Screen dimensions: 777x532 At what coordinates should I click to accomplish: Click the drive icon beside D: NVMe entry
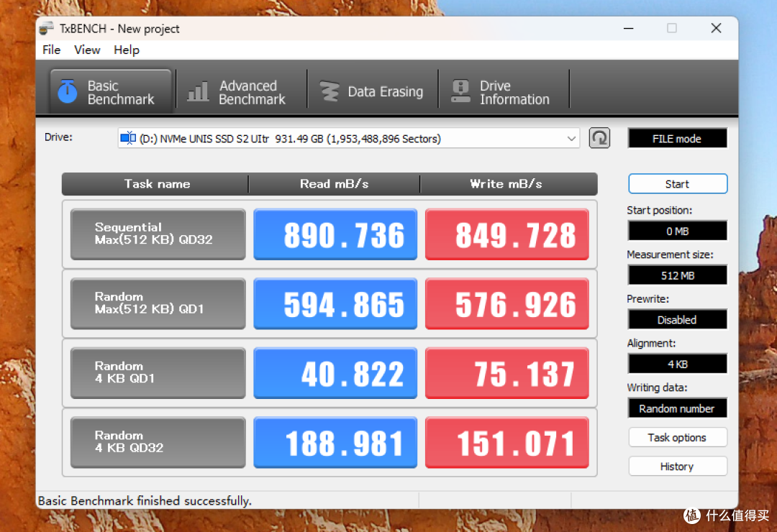click(x=128, y=138)
